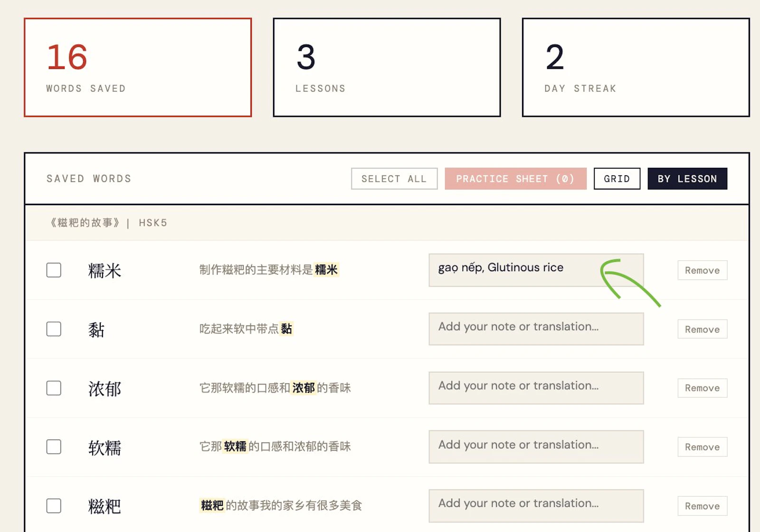
Task: Switch to By Lesson view
Action: [x=687, y=179]
